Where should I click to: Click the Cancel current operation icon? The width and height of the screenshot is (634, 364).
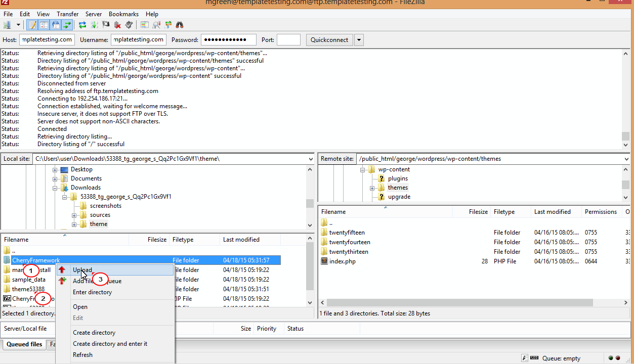[106, 25]
